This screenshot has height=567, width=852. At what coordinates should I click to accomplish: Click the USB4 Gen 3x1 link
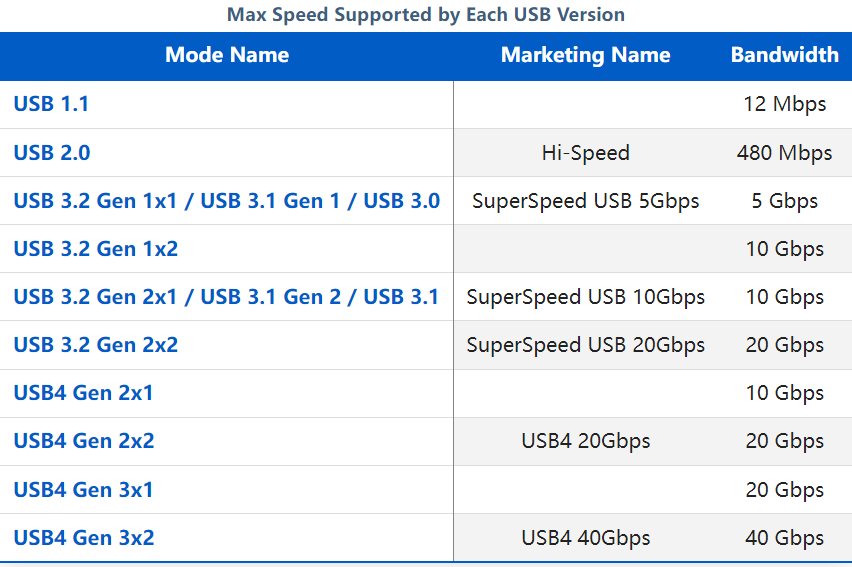click(x=84, y=489)
